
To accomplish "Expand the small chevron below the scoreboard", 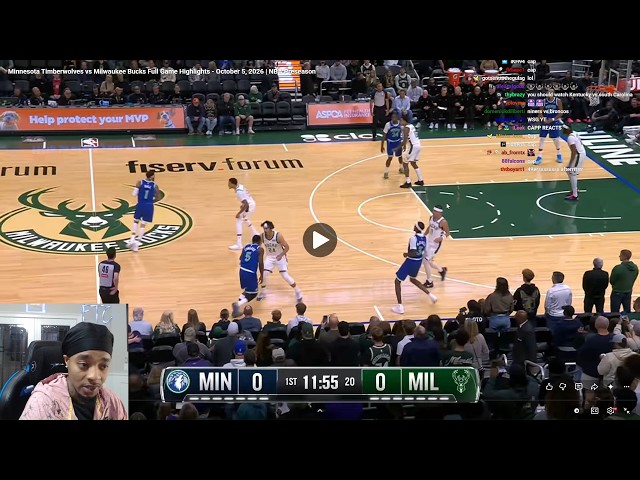I will (x=320, y=411).
